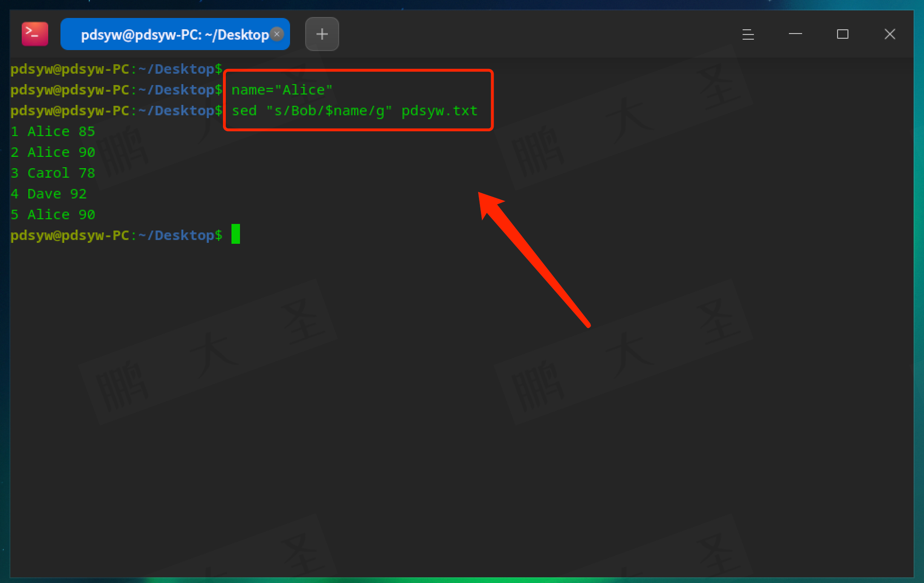The height and width of the screenshot is (583, 924).
Task: Open the terminal hamburger menu
Action: (x=748, y=34)
